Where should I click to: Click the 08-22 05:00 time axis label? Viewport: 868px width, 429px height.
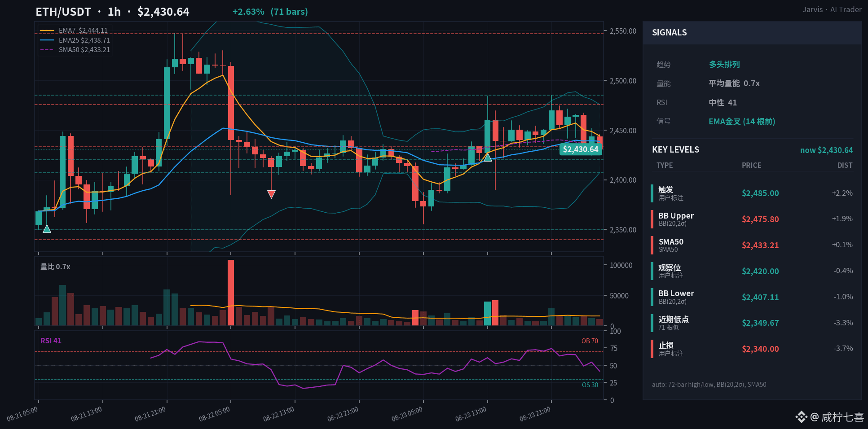point(215,414)
